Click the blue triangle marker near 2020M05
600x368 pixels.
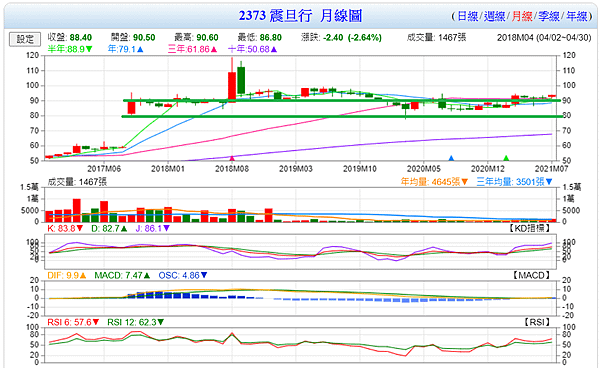(x=451, y=158)
